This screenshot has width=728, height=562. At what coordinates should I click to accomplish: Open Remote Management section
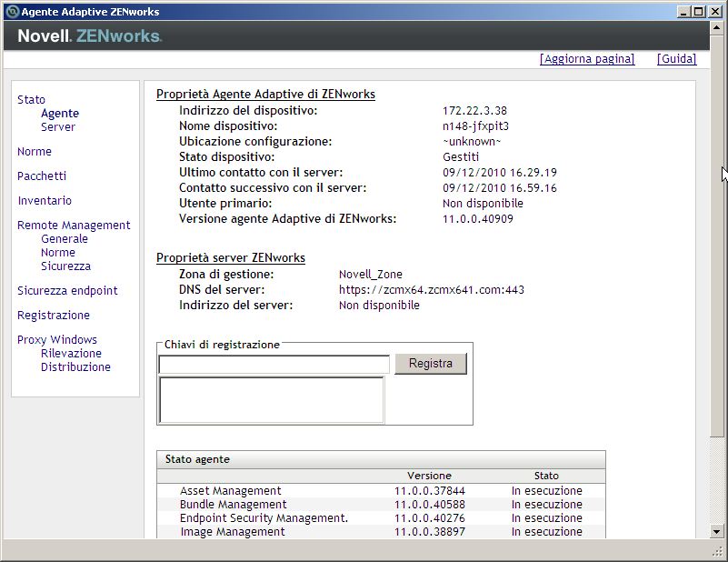(x=74, y=226)
